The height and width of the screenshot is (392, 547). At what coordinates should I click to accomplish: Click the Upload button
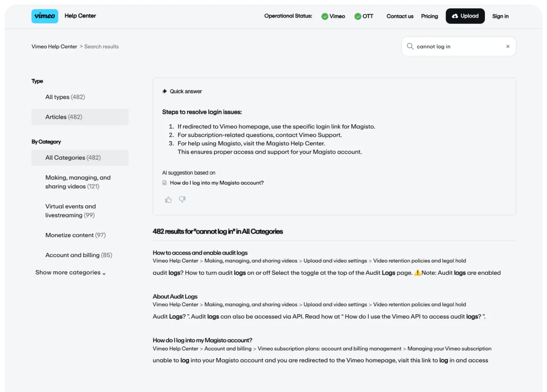point(465,16)
